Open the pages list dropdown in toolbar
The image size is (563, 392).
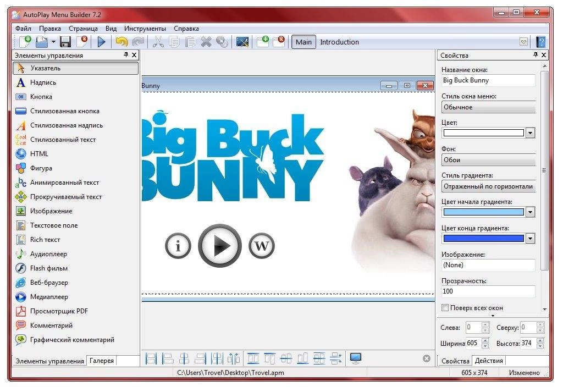click(x=523, y=42)
